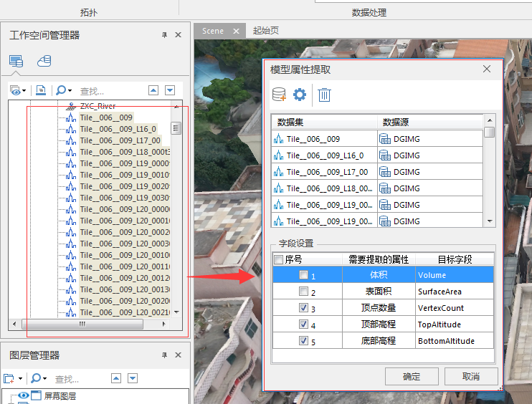Select the Scene tab
The width and height of the screenshot is (532, 404).
click(x=212, y=31)
